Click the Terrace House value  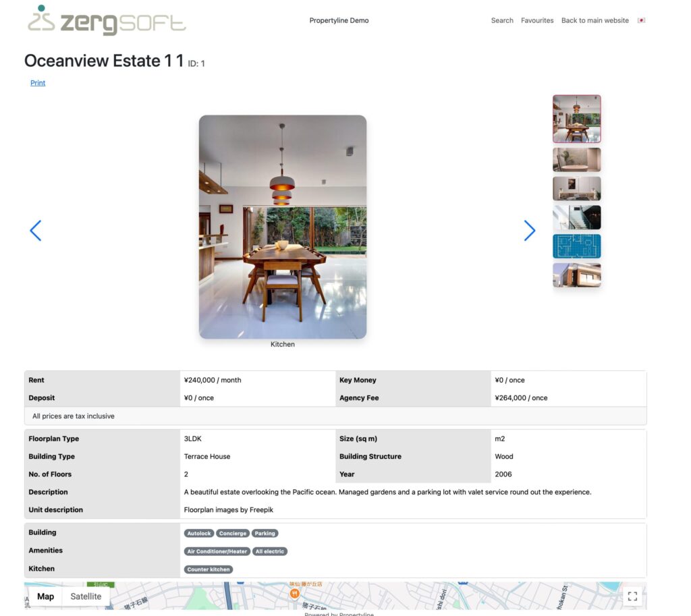[207, 457]
